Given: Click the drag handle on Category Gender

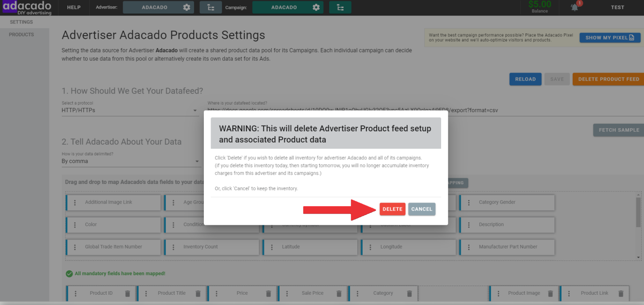Looking at the screenshot, I should (469, 203).
